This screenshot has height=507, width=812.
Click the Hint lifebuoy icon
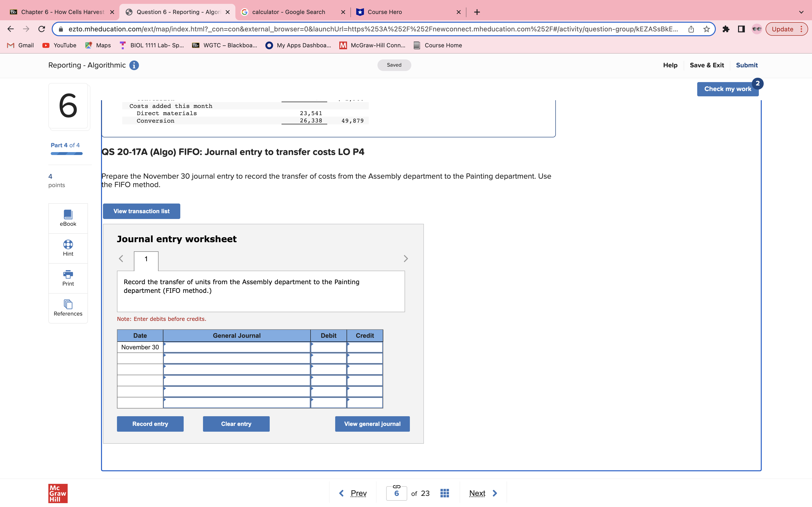click(x=68, y=244)
